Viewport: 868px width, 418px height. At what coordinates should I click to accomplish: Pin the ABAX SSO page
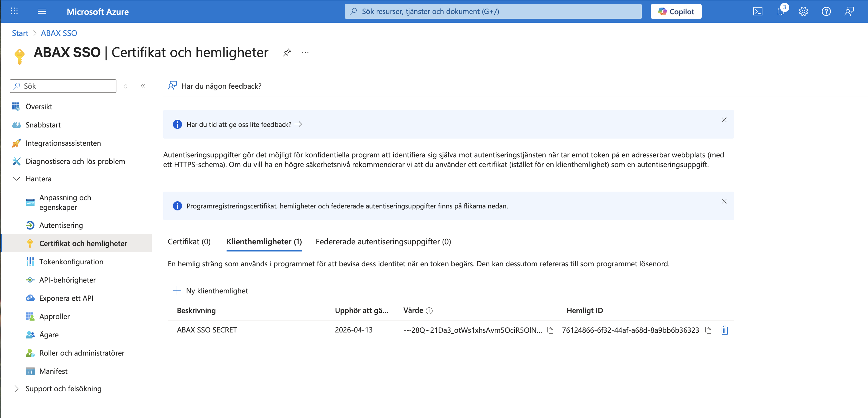287,52
